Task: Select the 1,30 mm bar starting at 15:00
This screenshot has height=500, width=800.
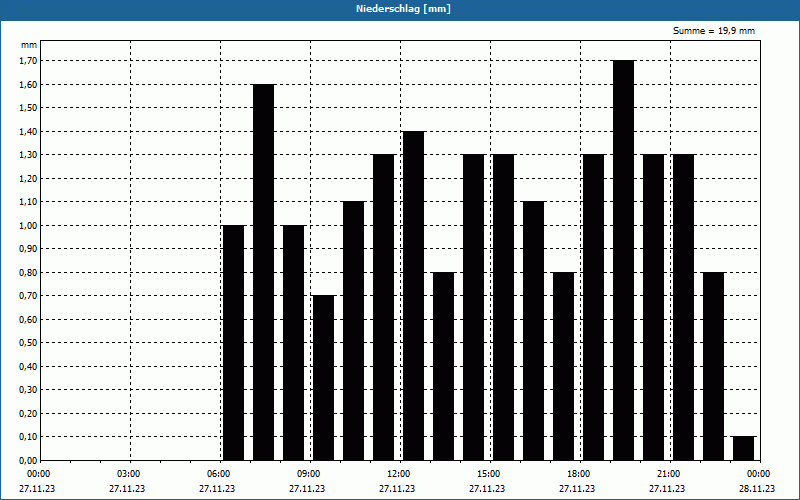Action: (x=504, y=307)
